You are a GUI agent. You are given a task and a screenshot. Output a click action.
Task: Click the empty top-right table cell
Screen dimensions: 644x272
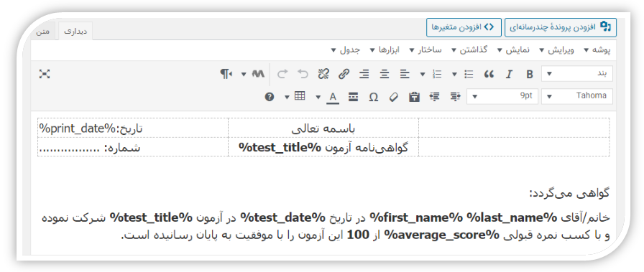(514, 128)
